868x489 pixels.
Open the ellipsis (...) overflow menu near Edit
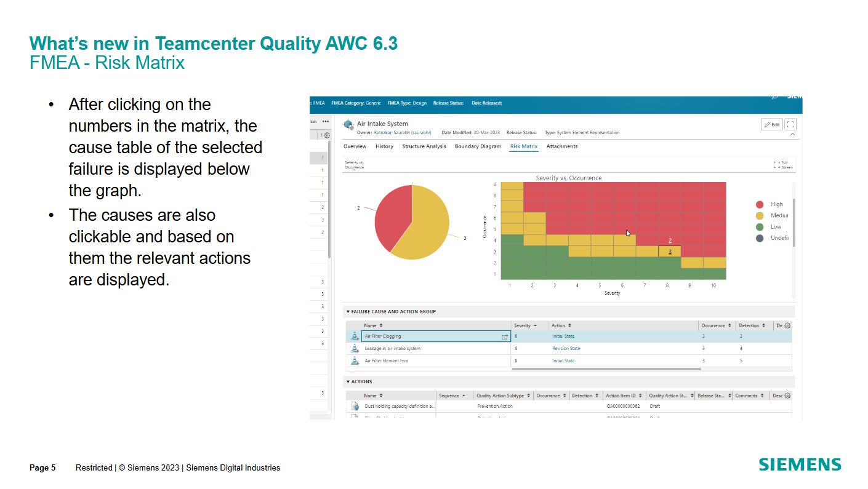[324, 121]
